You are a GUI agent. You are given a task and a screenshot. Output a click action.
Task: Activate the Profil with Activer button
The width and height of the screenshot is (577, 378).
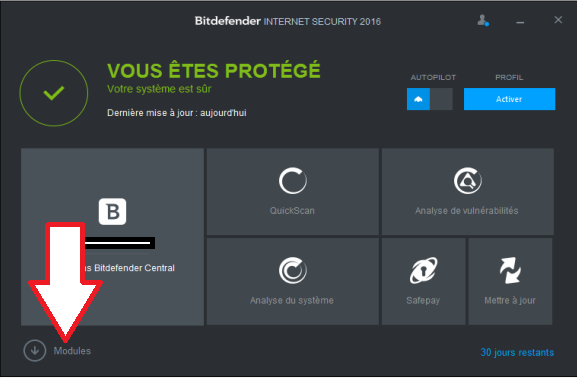coord(509,99)
